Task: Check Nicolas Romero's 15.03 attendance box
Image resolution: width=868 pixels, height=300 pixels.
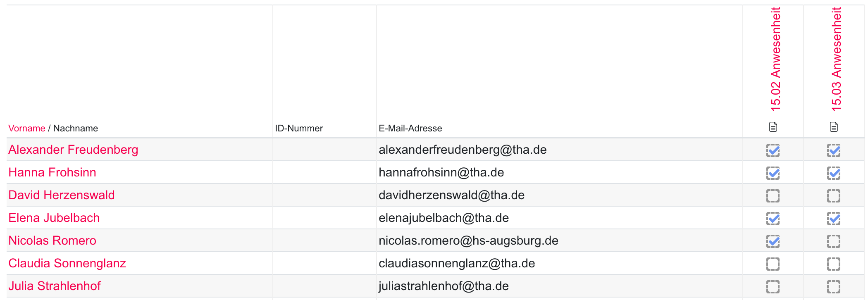Action: (834, 241)
